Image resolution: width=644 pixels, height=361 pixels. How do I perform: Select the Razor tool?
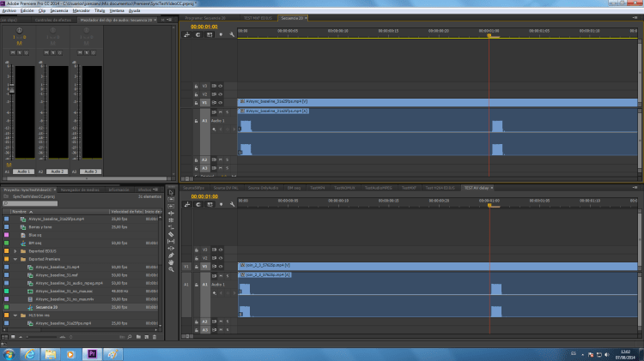click(x=171, y=234)
